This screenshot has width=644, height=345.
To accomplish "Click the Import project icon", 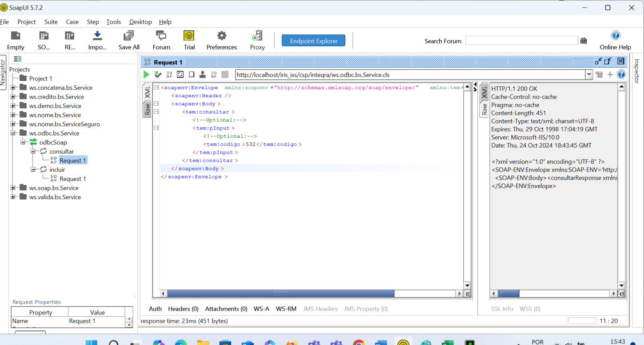I will point(97,36).
